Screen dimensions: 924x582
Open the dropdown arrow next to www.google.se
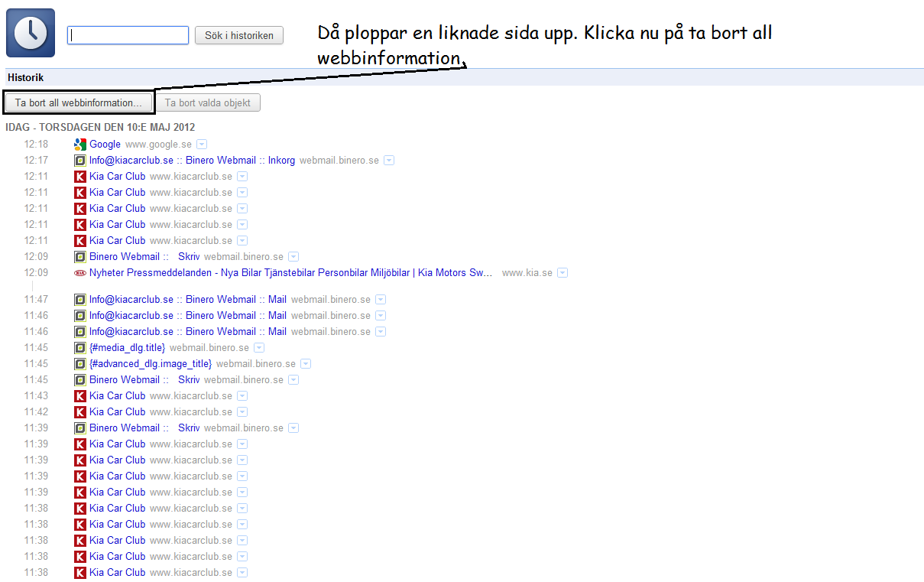(202, 145)
